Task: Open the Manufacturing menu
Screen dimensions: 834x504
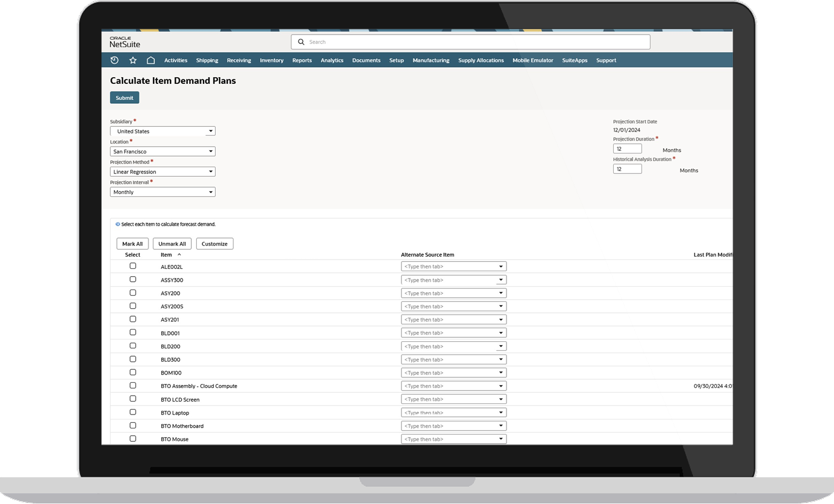Action: pyautogui.click(x=431, y=60)
